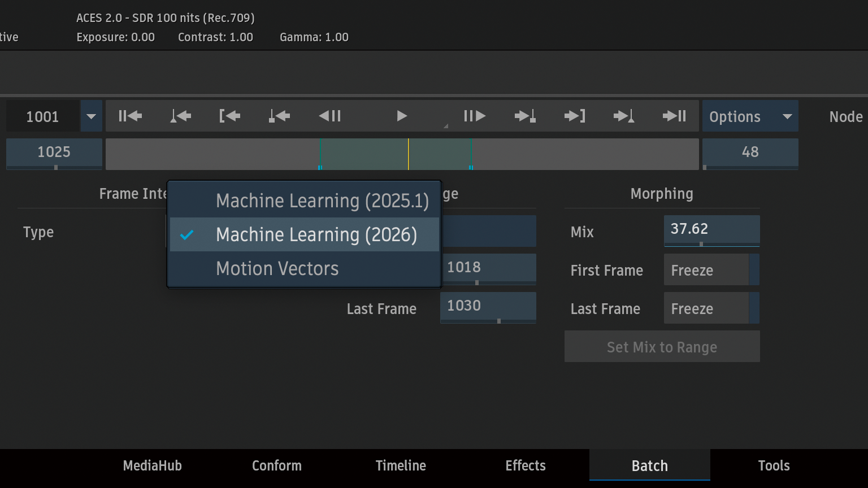The width and height of the screenshot is (868, 488).
Task: Jump to the first frame of the clip
Action: point(130,116)
